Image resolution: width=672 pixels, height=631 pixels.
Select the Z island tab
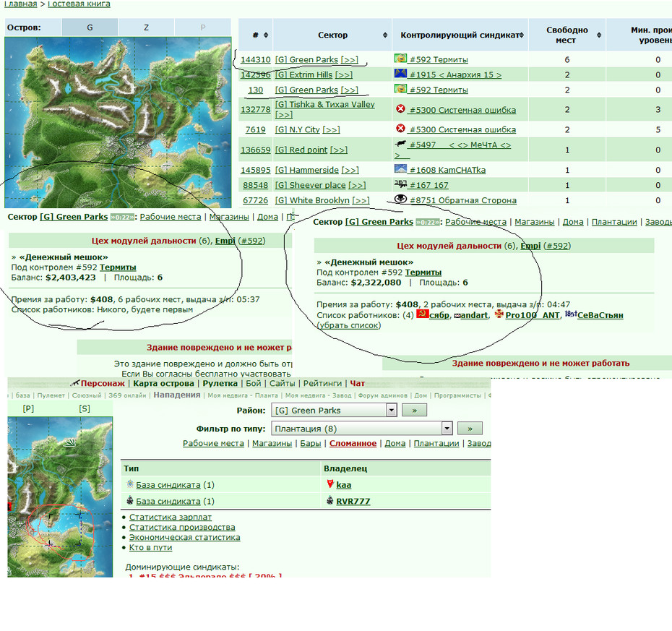click(146, 27)
